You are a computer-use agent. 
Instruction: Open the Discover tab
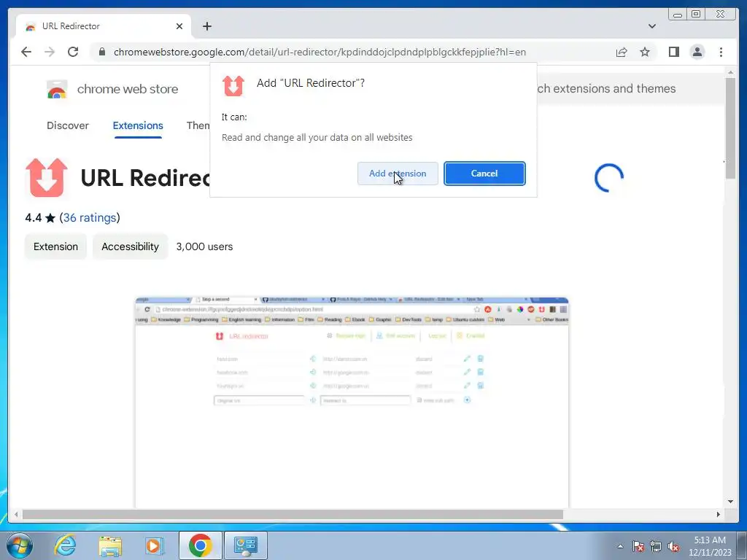click(x=68, y=125)
